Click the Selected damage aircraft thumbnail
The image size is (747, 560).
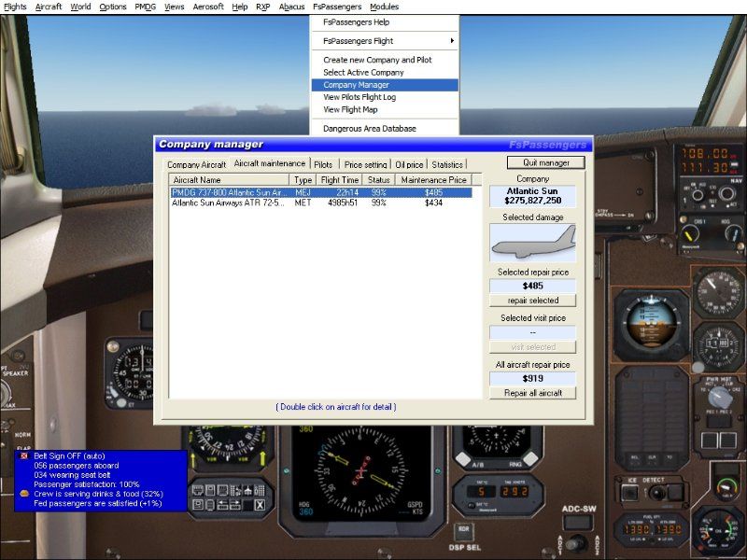(x=532, y=243)
